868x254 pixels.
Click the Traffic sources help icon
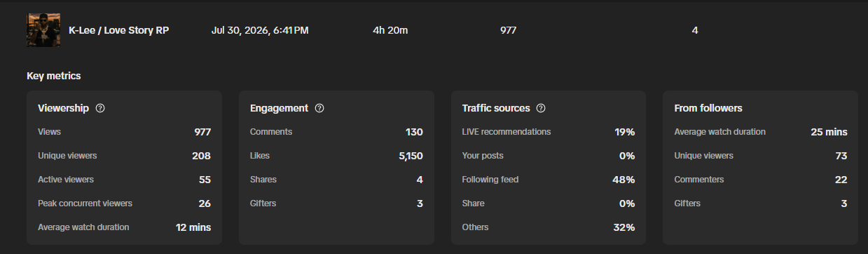541,108
